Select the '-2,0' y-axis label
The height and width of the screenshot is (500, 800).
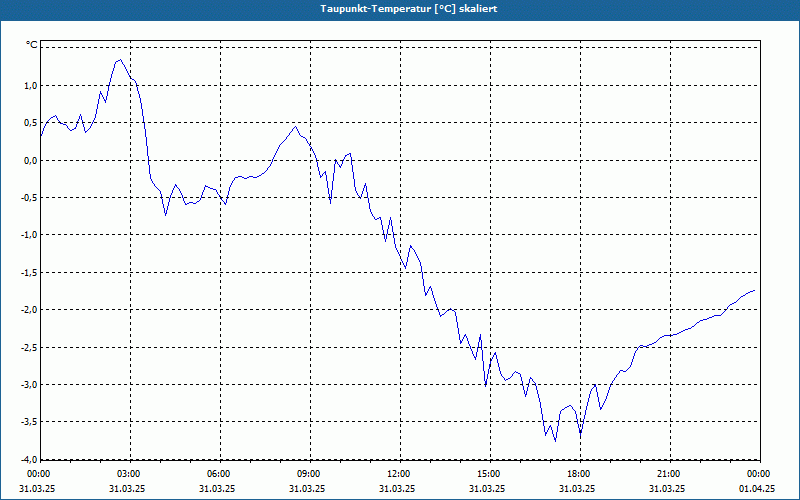coord(29,310)
